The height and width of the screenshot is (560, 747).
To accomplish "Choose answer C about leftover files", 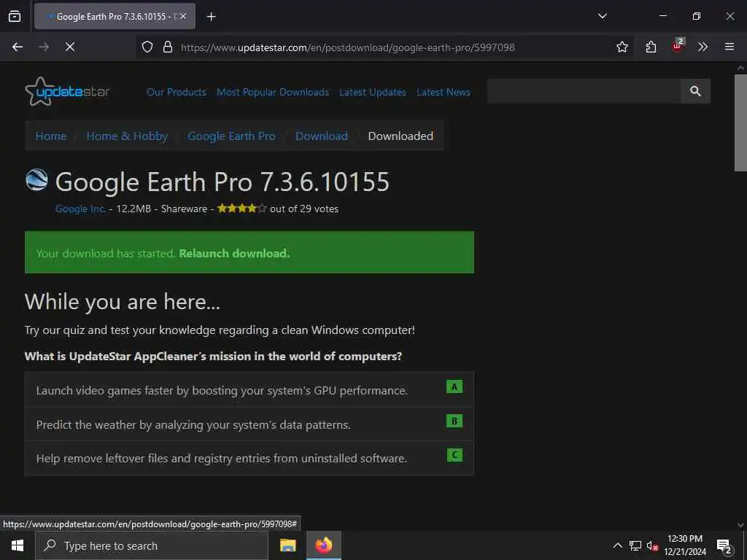I will (249, 458).
